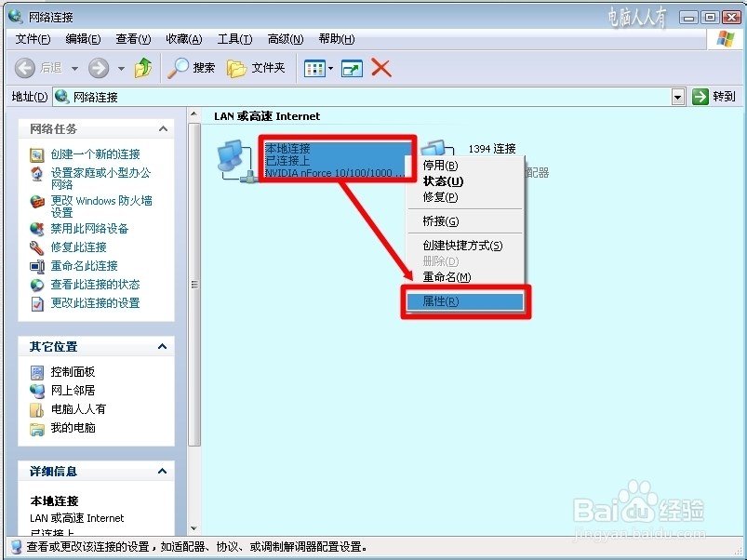Open the Views button dropdown arrow
This screenshot has width=747, height=560.
[330, 69]
